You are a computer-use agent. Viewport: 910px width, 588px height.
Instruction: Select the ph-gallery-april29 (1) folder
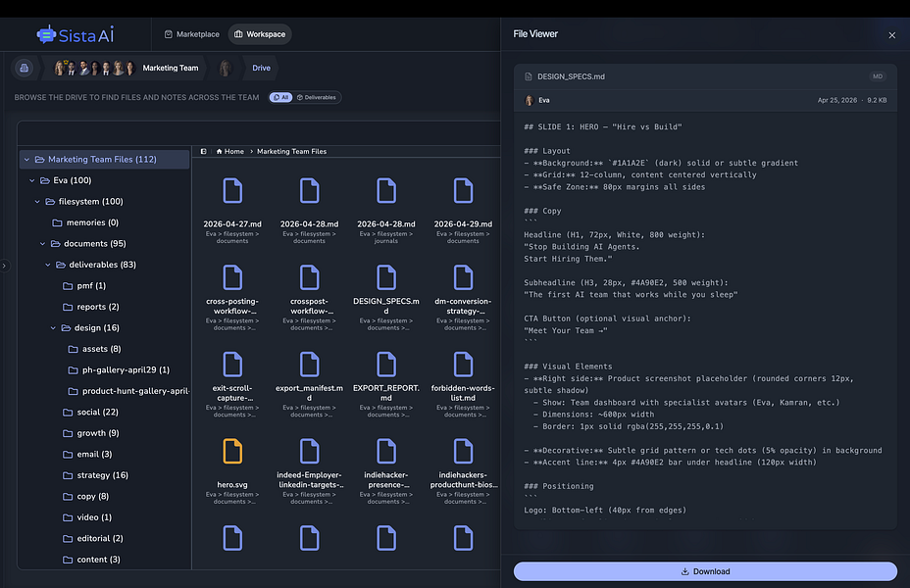pos(119,369)
